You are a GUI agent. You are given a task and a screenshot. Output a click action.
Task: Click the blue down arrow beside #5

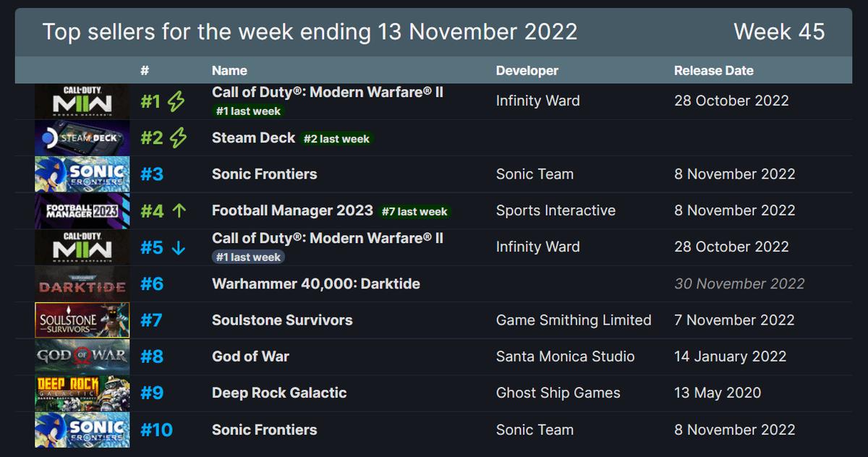[x=179, y=248]
